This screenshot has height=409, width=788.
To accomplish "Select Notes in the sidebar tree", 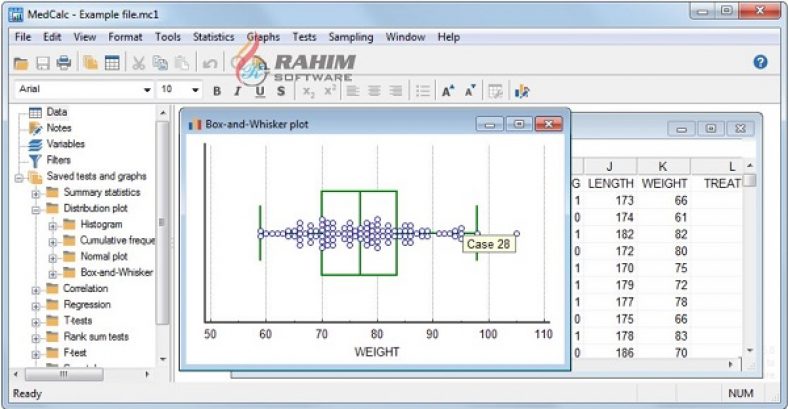I will tap(59, 128).
